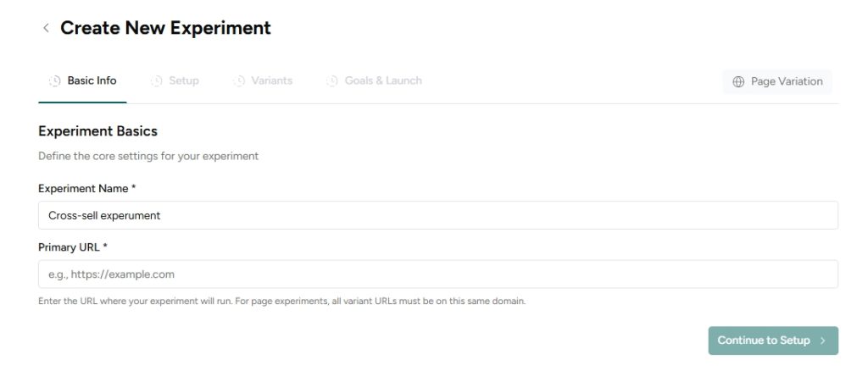868x382 pixels.
Task: Click the Page Variation badge
Action: pyautogui.click(x=777, y=81)
